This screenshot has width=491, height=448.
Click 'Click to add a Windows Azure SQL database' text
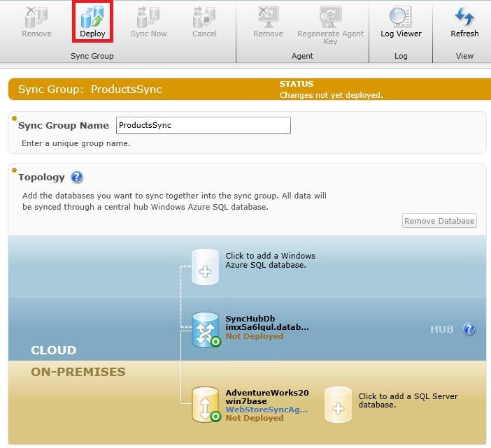tap(270, 260)
